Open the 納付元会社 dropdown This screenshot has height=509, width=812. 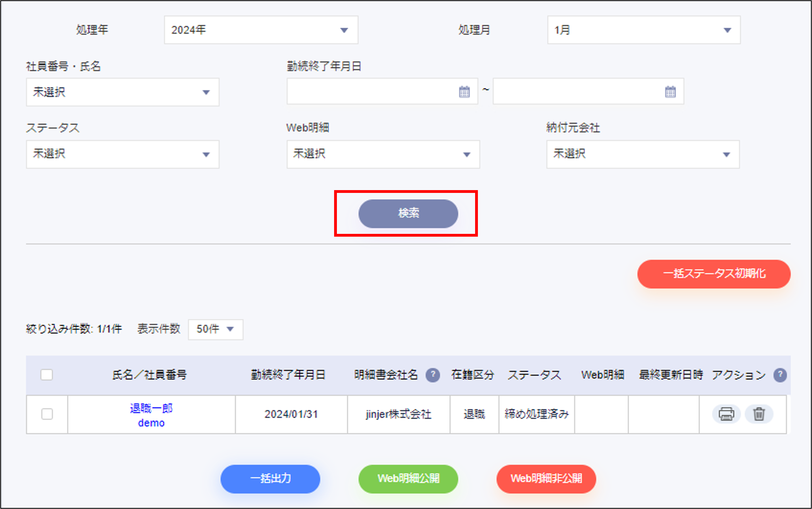pos(643,154)
